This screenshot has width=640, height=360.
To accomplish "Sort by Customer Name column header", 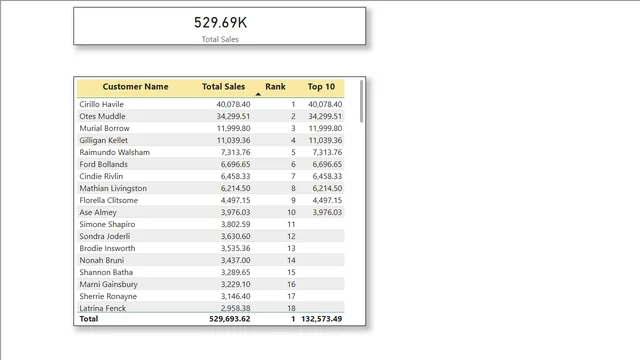I will (x=135, y=87).
